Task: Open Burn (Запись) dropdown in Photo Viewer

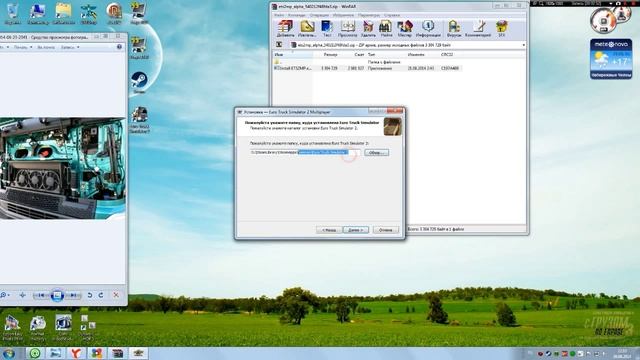Action: 70,47
